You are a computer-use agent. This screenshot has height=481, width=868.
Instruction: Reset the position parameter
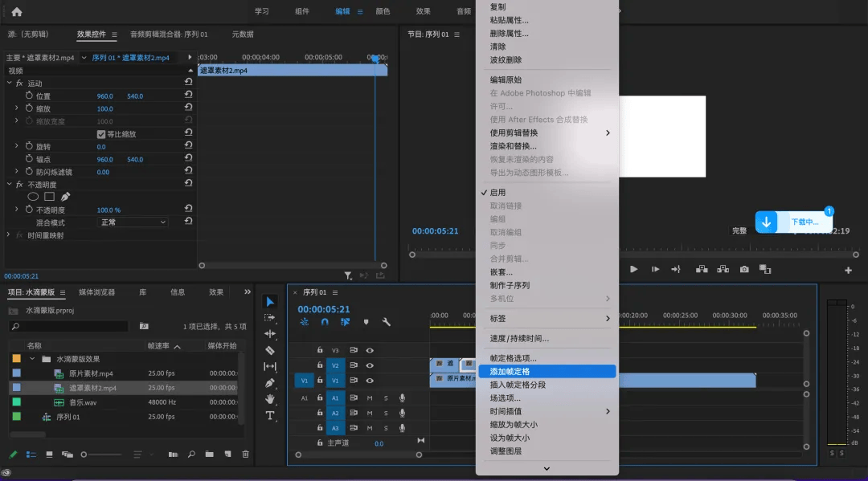(188, 94)
